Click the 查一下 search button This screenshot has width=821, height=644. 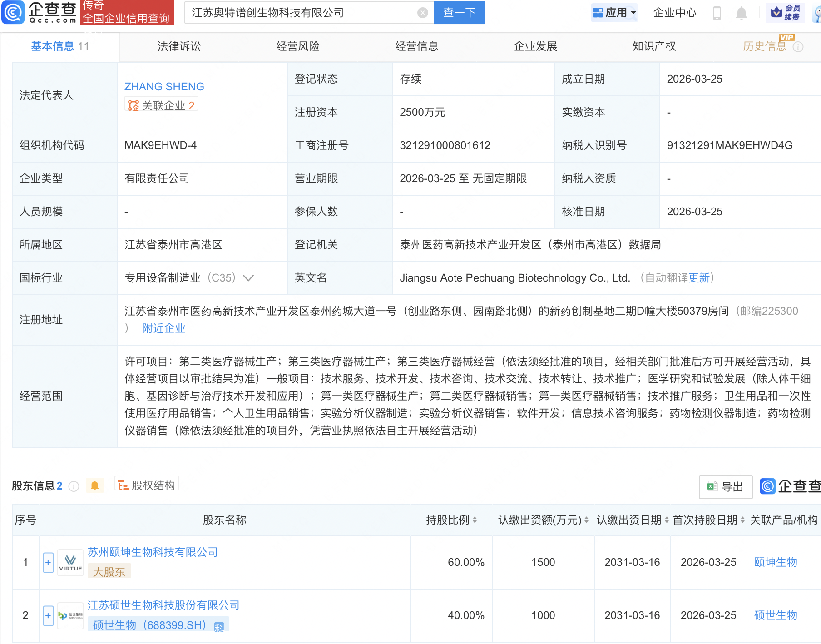click(459, 13)
